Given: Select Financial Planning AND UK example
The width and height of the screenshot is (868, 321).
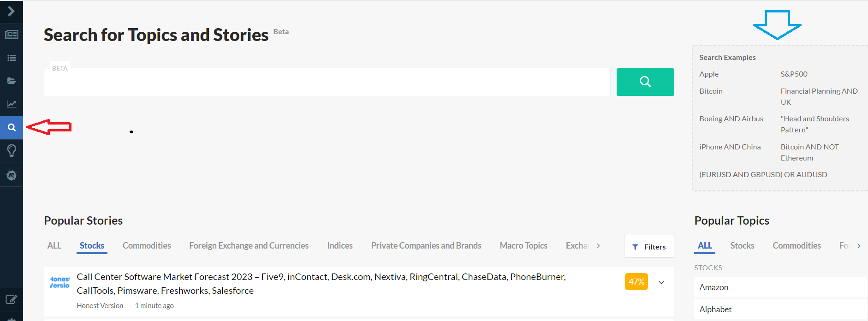Looking at the screenshot, I should (x=819, y=96).
